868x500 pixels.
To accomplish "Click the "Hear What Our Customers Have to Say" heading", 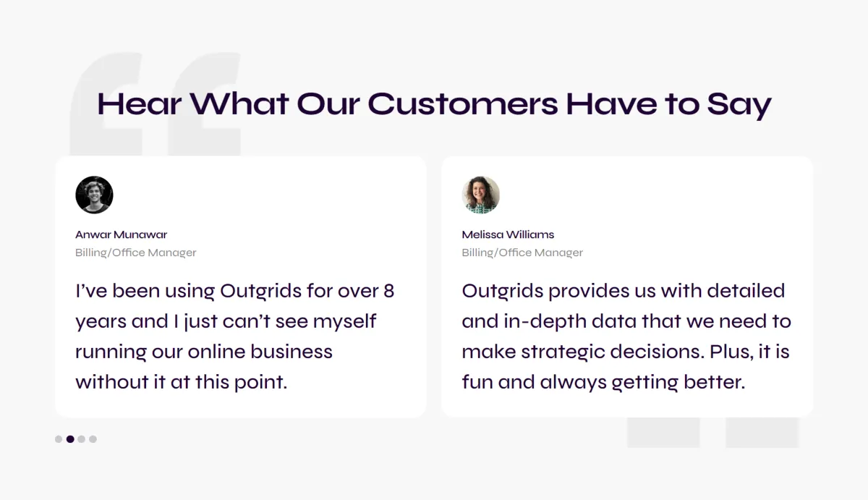I will coord(434,104).
